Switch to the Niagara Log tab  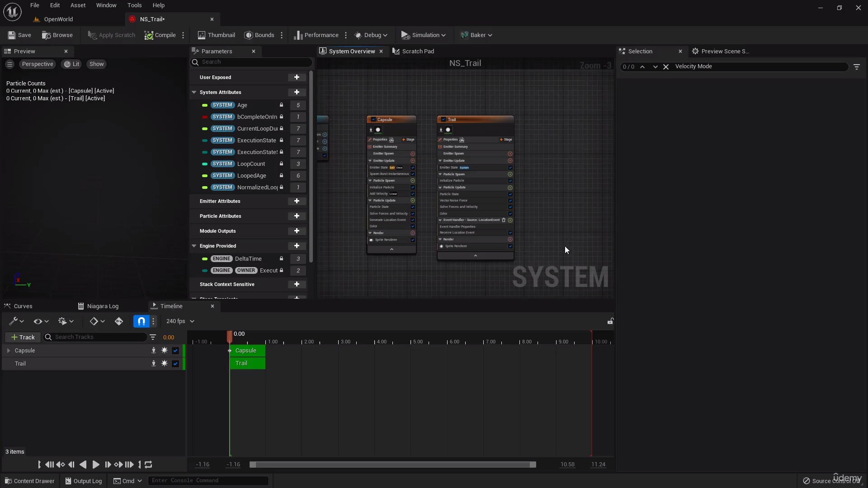click(x=103, y=306)
